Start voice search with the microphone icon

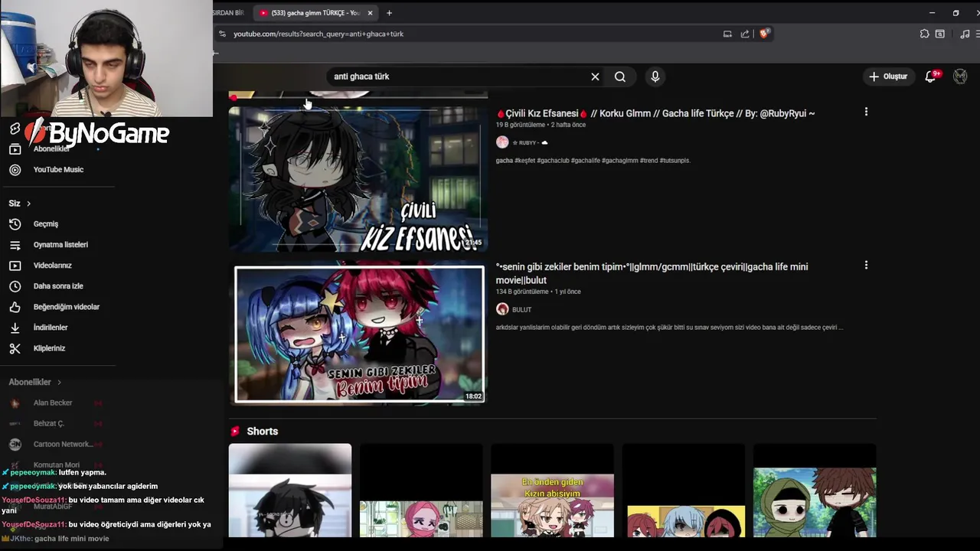[x=655, y=77]
